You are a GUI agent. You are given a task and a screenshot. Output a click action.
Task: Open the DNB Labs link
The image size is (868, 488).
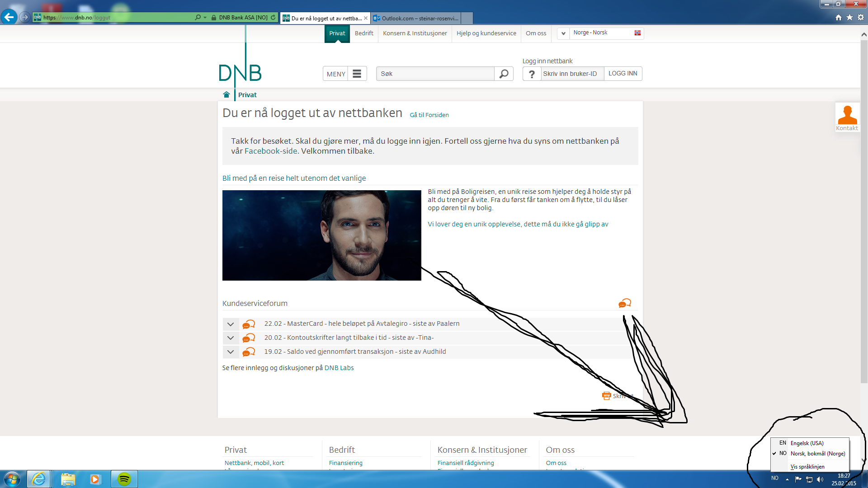pyautogui.click(x=339, y=368)
